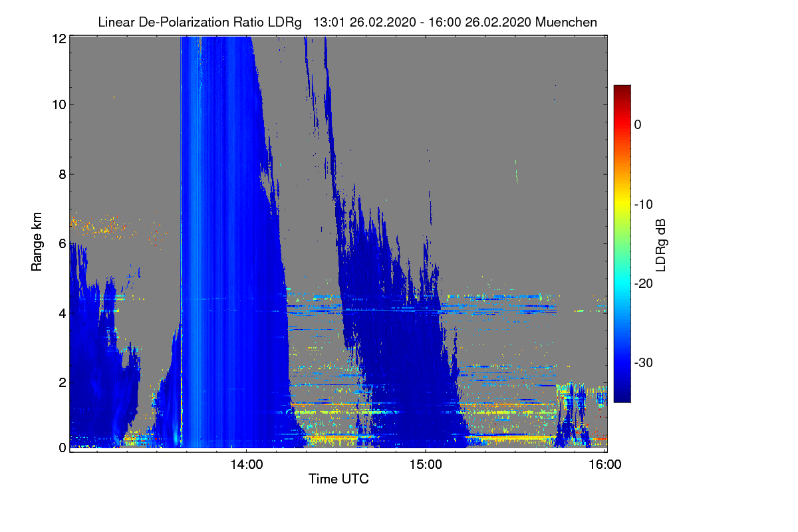Click the 4 km range tick label
This screenshot has height=532, width=798.
(x=62, y=313)
